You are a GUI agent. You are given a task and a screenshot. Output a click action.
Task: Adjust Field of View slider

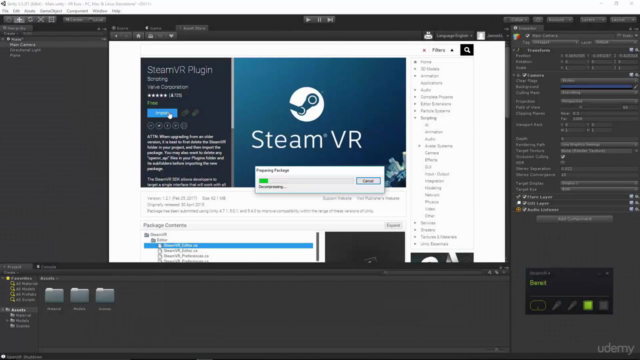point(589,107)
